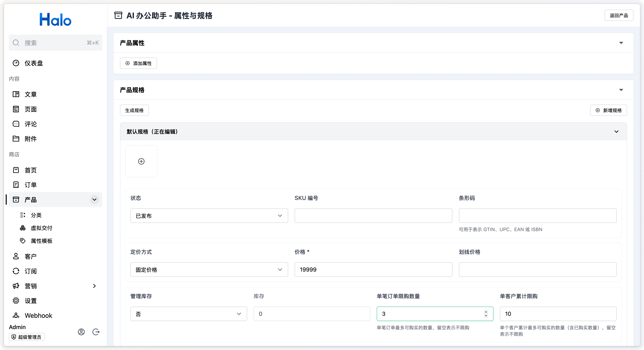This screenshot has height=350, width=644.
Task: Click the 属性模板 tag icon
Action: 23,241
